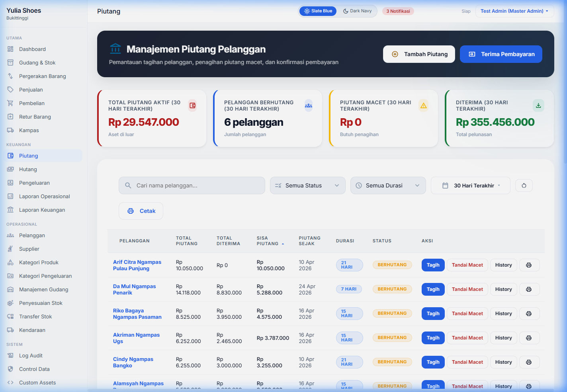Open History for Cindy Ngampas Bangko
This screenshot has width=567, height=392.
click(x=503, y=362)
